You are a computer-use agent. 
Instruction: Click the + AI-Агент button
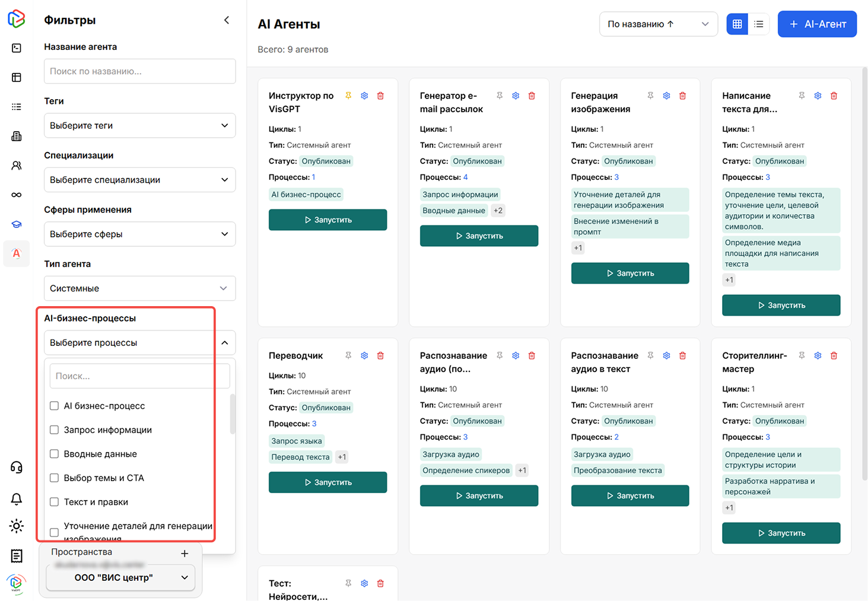816,24
